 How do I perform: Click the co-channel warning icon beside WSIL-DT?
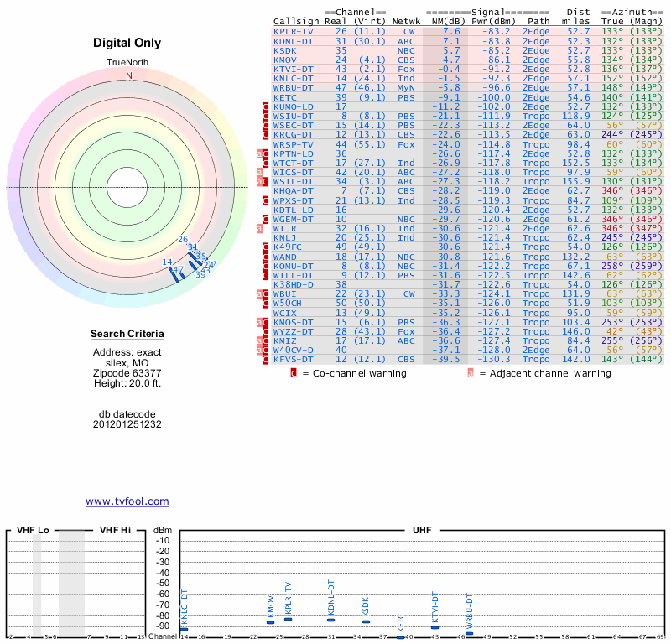pyautogui.click(x=265, y=181)
